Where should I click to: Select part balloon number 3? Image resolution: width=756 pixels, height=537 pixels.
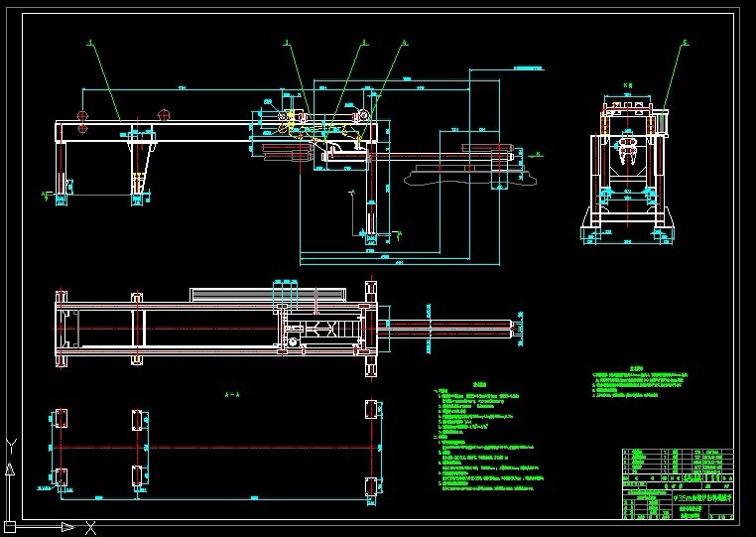(x=364, y=43)
